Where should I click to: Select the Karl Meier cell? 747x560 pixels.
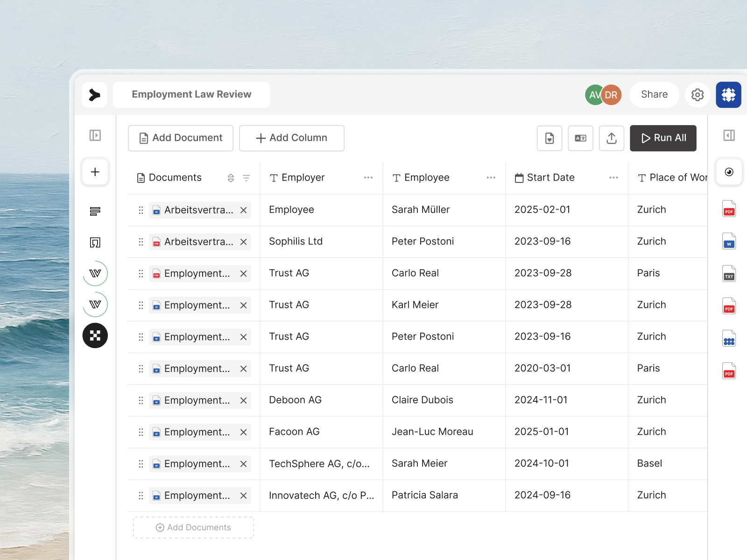pos(444,305)
